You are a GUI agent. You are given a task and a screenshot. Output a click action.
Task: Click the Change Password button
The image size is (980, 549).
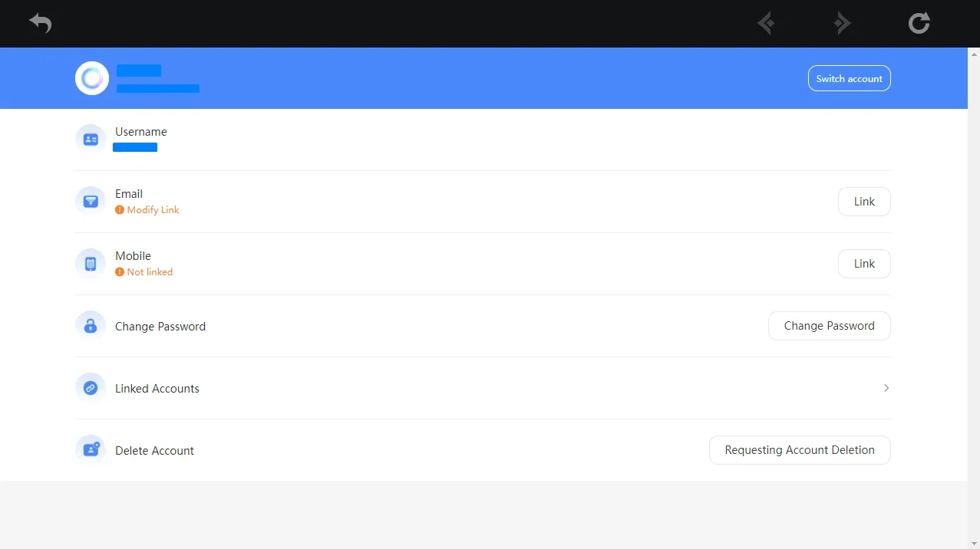830,326
